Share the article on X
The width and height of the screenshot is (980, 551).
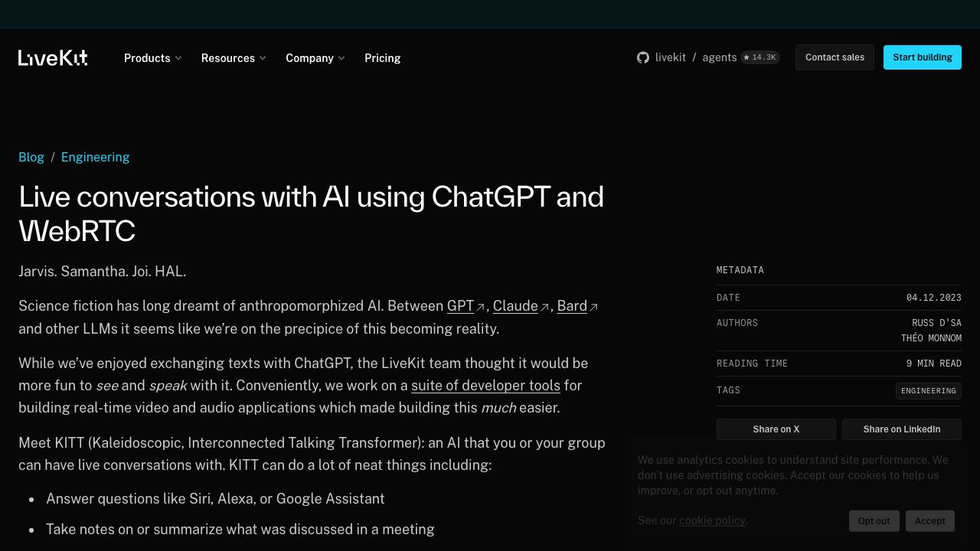(x=776, y=429)
